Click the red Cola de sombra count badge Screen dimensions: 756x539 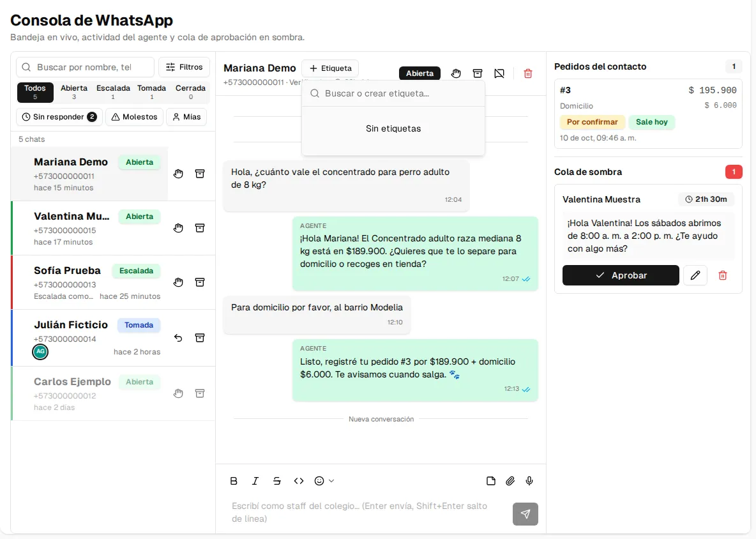[734, 172]
